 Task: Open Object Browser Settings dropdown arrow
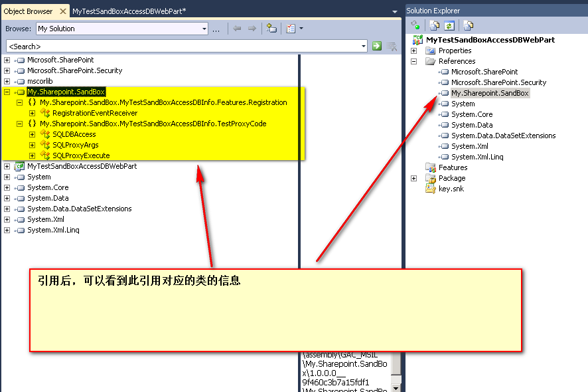(x=301, y=29)
